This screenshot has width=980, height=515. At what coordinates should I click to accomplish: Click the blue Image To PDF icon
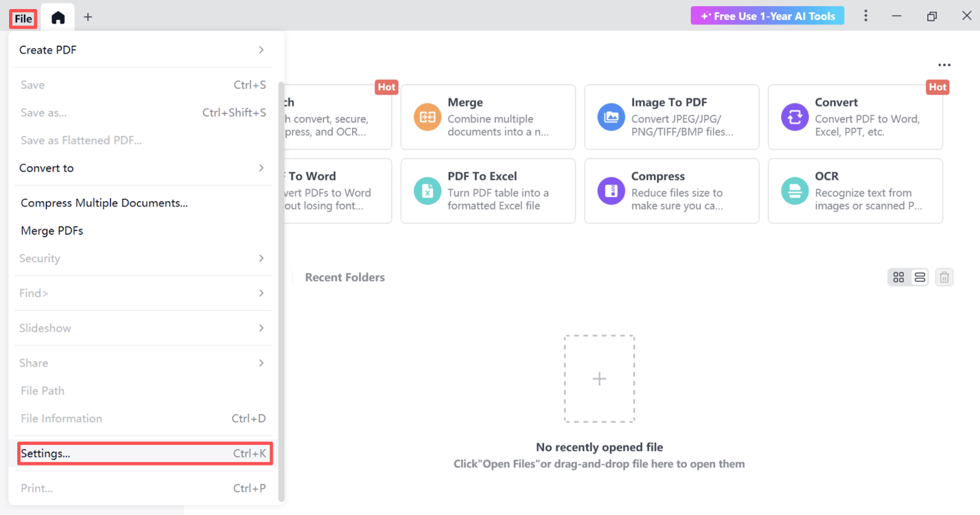point(611,117)
